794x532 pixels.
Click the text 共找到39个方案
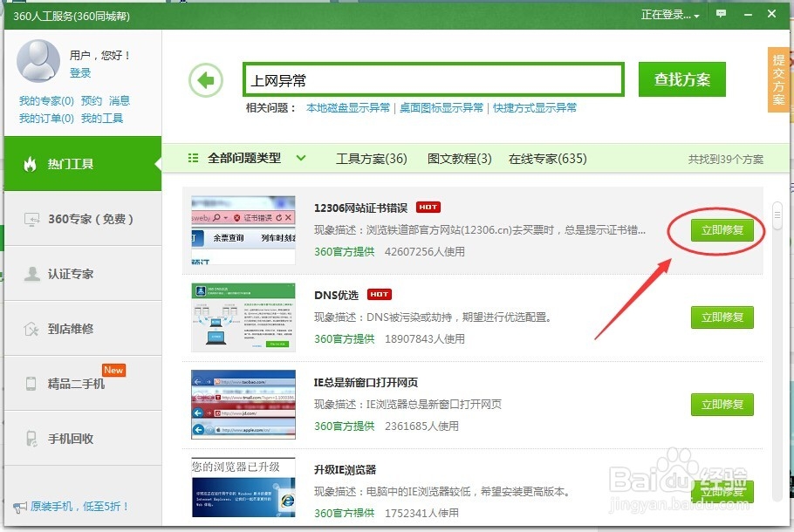726,160
